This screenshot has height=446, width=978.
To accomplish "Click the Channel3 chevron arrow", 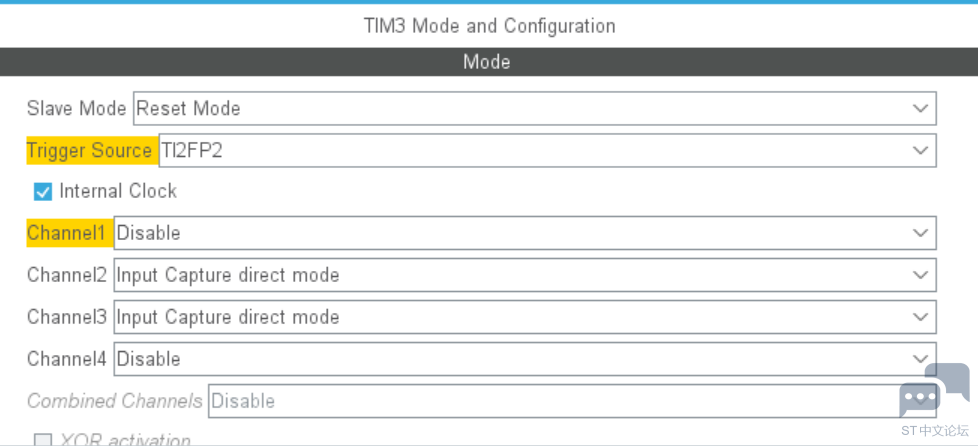I will [x=920, y=317].
